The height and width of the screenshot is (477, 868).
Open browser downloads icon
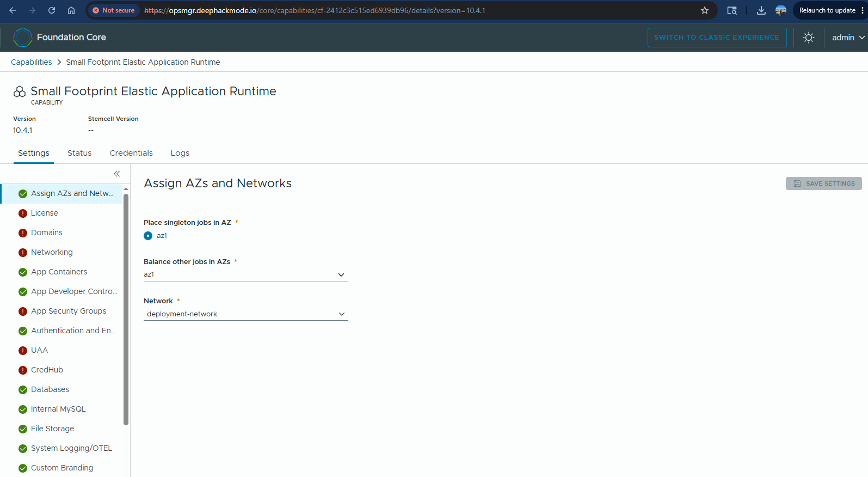pos(761,10)
